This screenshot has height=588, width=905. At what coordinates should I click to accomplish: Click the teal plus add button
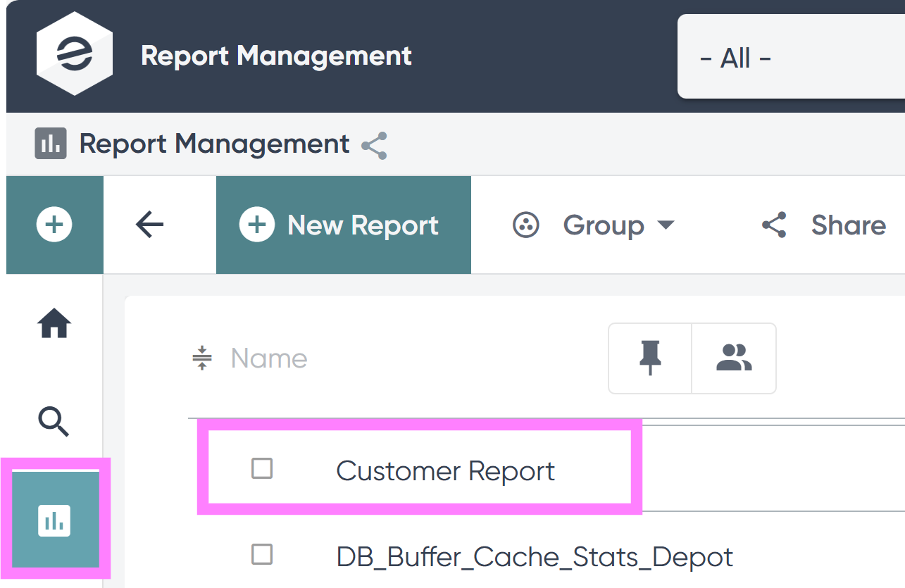[55, 225]
